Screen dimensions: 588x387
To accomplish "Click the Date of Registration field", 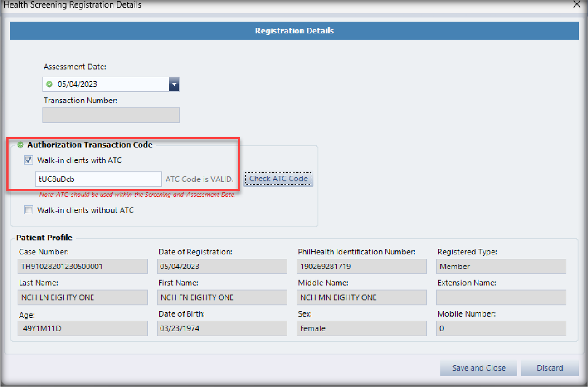I will point(222,267).
